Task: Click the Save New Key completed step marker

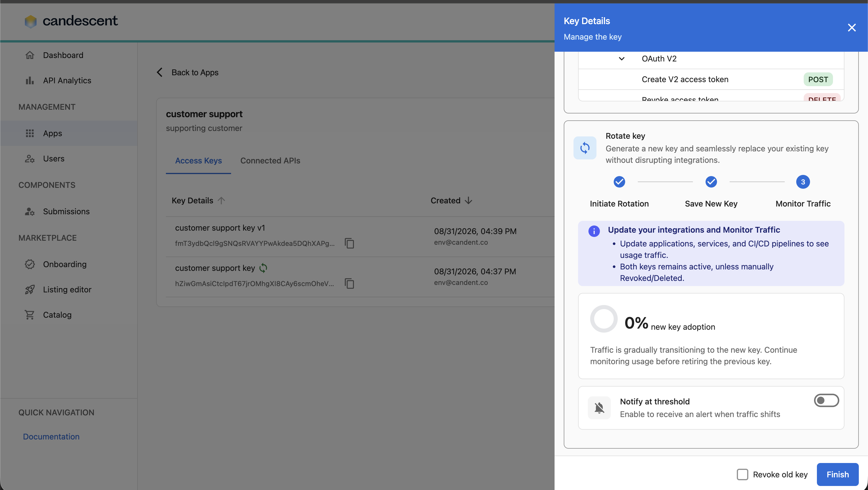Action: [x=711, y=182]
